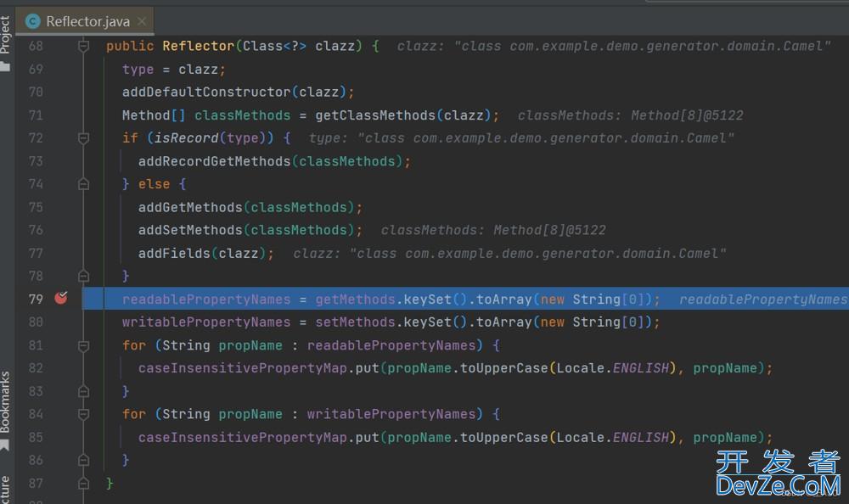The height and width of the screenshot is (504, 849).
Task: Close the Reflector.java tab
Action: [x=141, y=21]
